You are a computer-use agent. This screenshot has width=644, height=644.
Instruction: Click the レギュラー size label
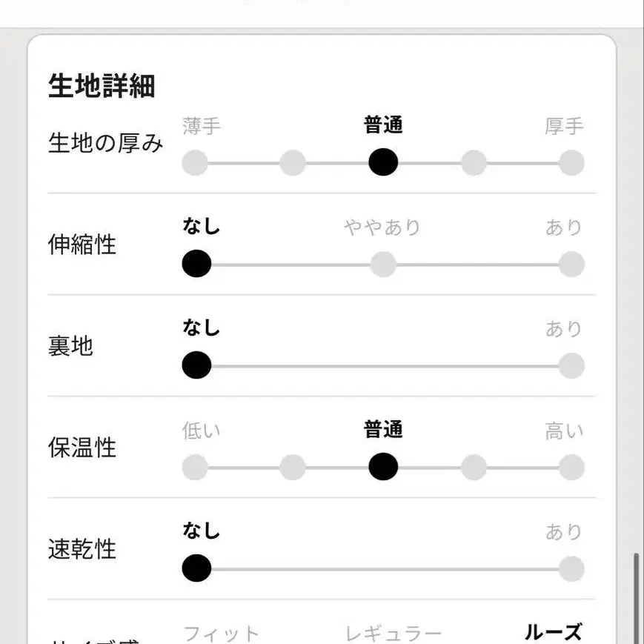(x=393, y=634)
